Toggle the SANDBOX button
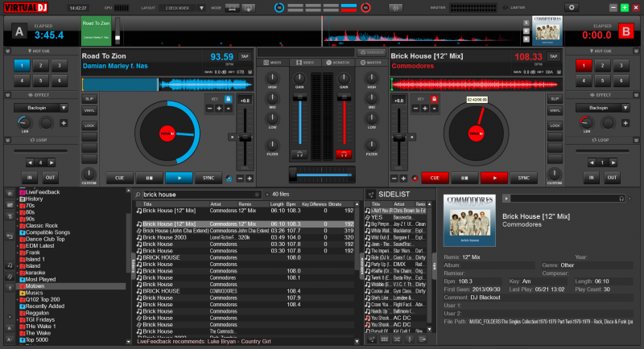The height and width of the screenshot is (349, 644). click(371, 52)
